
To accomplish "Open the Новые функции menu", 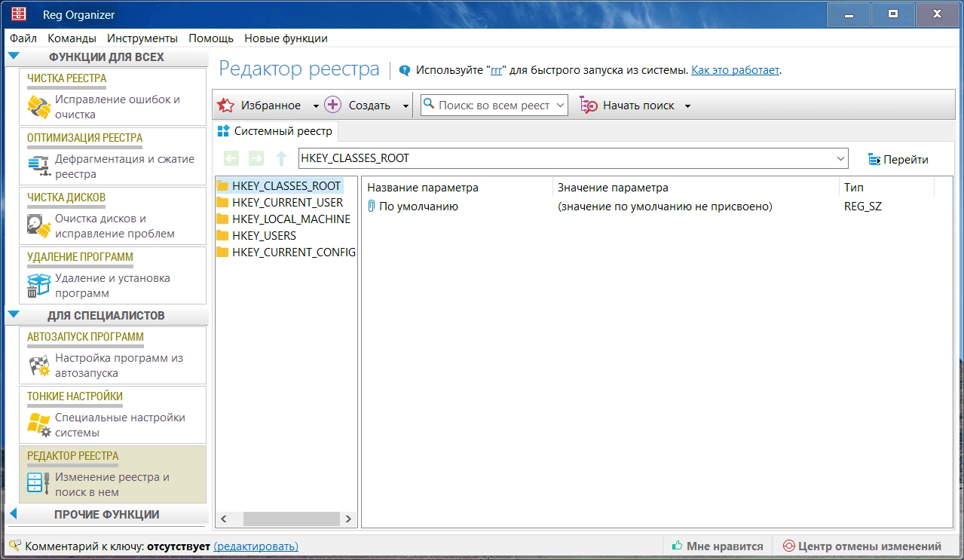I will [286, 38].
